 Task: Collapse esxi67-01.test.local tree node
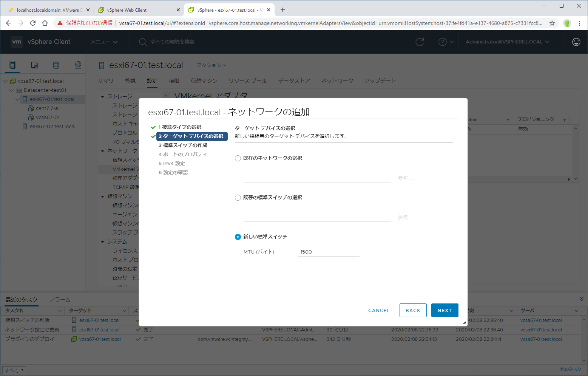click(18, 99)
